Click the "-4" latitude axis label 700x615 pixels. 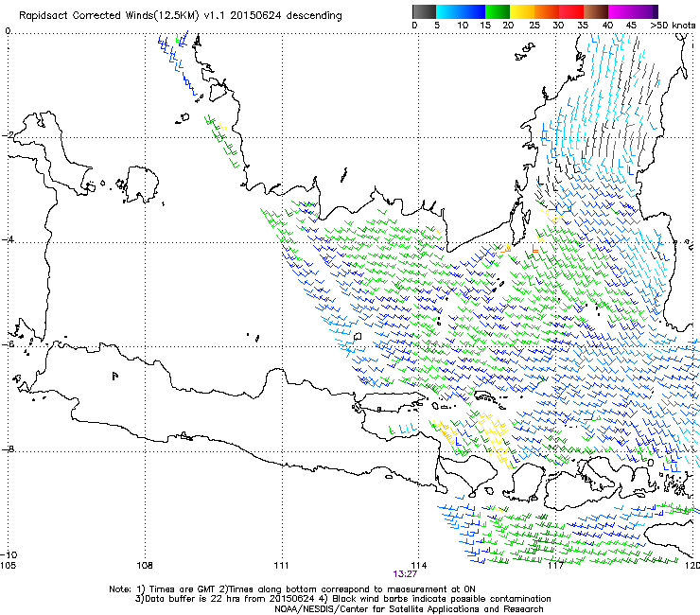click(8, 239)
